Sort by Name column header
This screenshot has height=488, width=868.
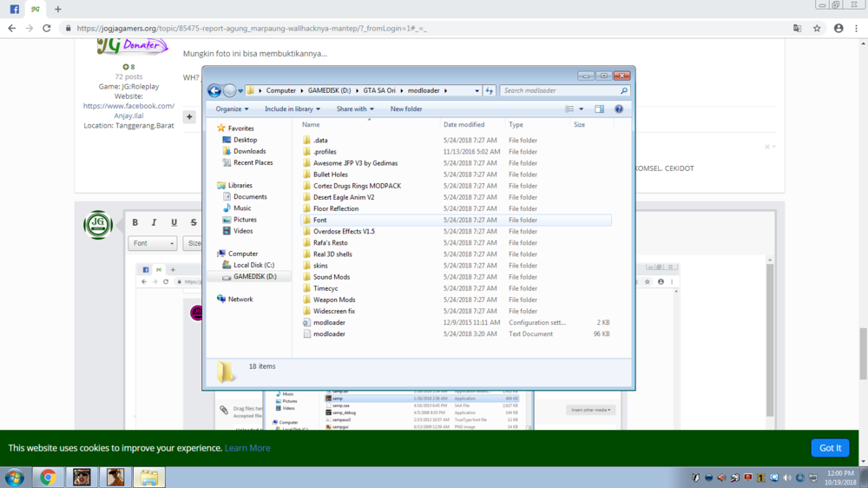click(311, 125)
